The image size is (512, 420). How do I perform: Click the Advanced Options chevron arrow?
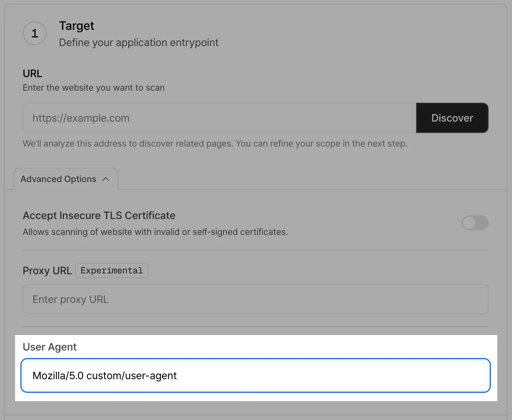[x=106, y=179]
